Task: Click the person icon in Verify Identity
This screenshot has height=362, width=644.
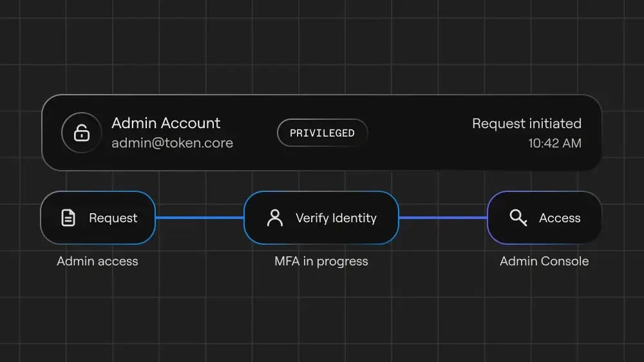Action: click(x=275, y=218)
